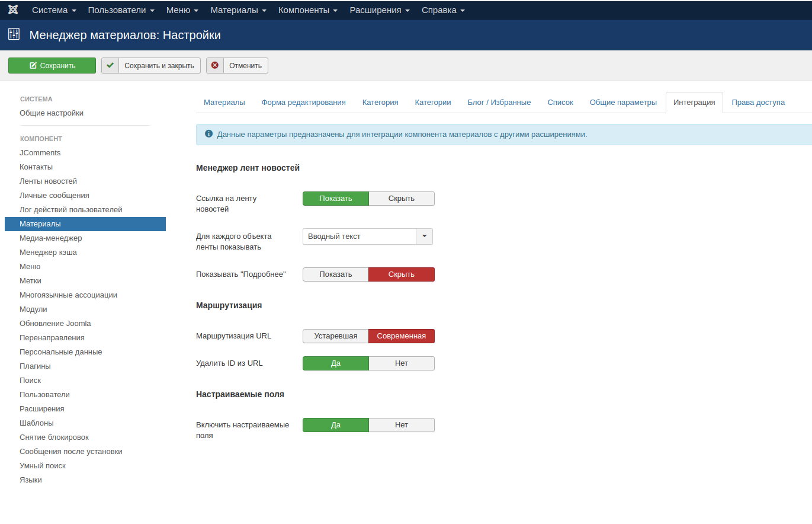
Task: Click the red cancel cross icon
Action: pos(215,65)
